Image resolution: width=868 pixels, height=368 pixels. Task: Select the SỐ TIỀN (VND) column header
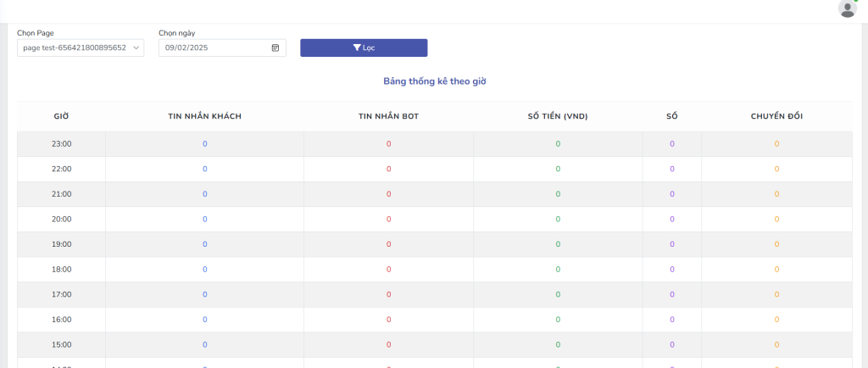[x=557, y=116]
